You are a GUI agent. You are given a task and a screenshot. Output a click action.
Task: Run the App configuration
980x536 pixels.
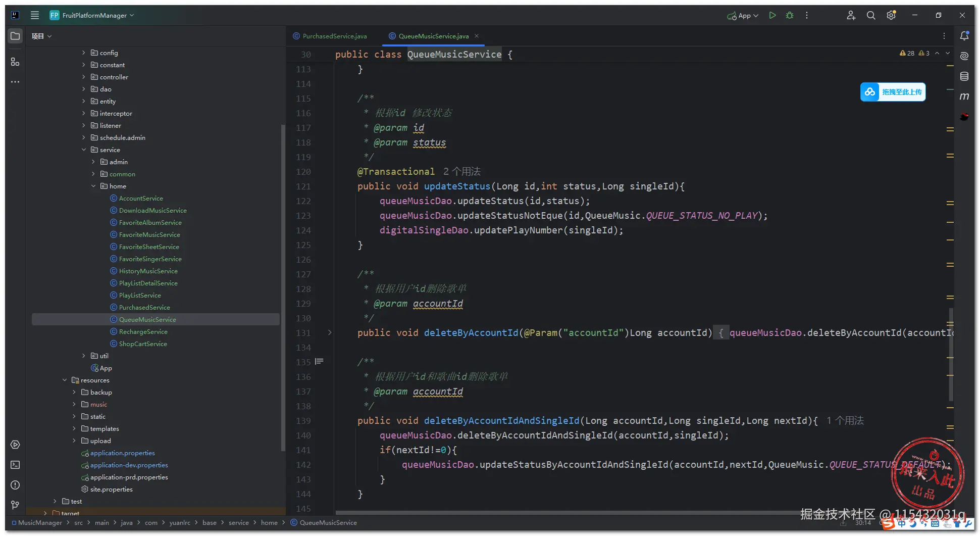click(772, 15)
